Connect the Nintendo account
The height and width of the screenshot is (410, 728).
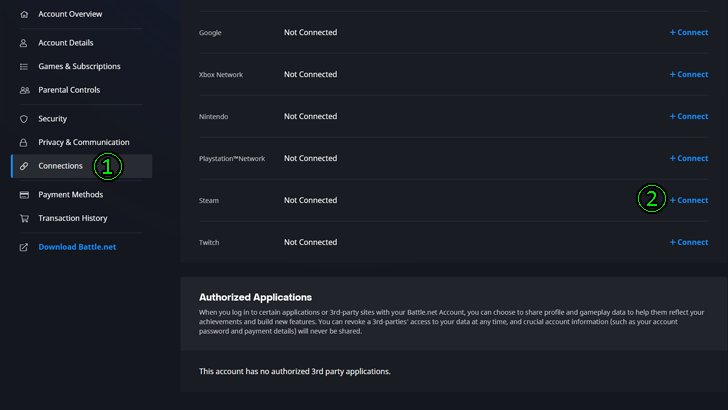click(x=689, y=117)
